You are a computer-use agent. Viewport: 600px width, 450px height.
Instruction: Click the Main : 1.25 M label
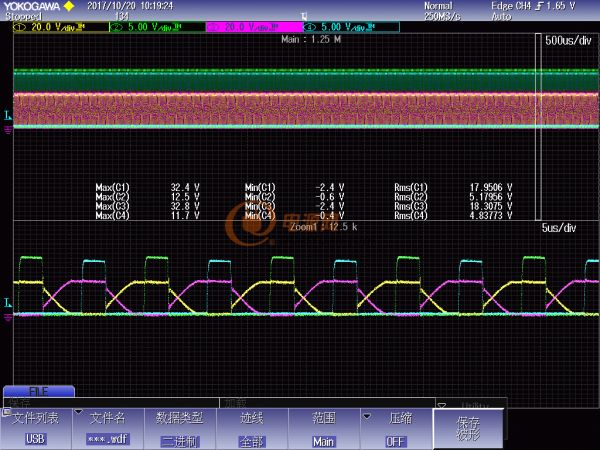(x=311, y=39)
